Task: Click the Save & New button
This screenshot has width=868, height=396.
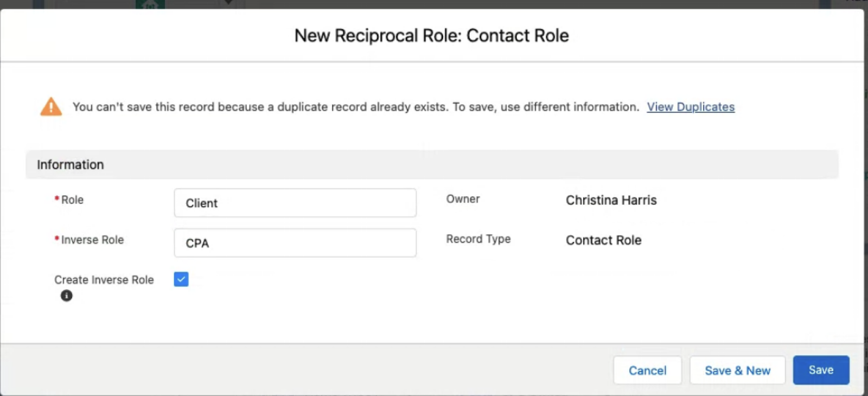Action: click(x=737, y=371)
